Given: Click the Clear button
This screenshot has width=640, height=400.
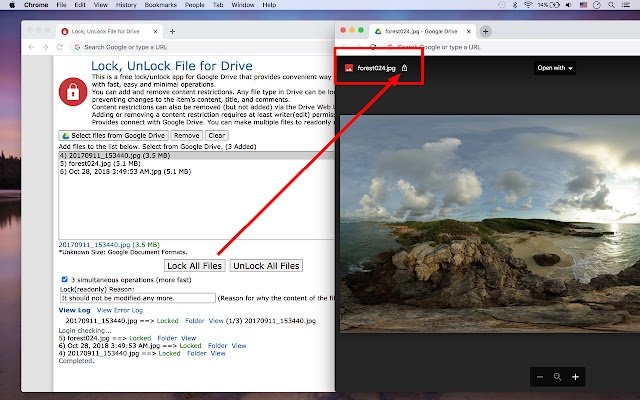Looking at the screenshot, I should (217, 136).
